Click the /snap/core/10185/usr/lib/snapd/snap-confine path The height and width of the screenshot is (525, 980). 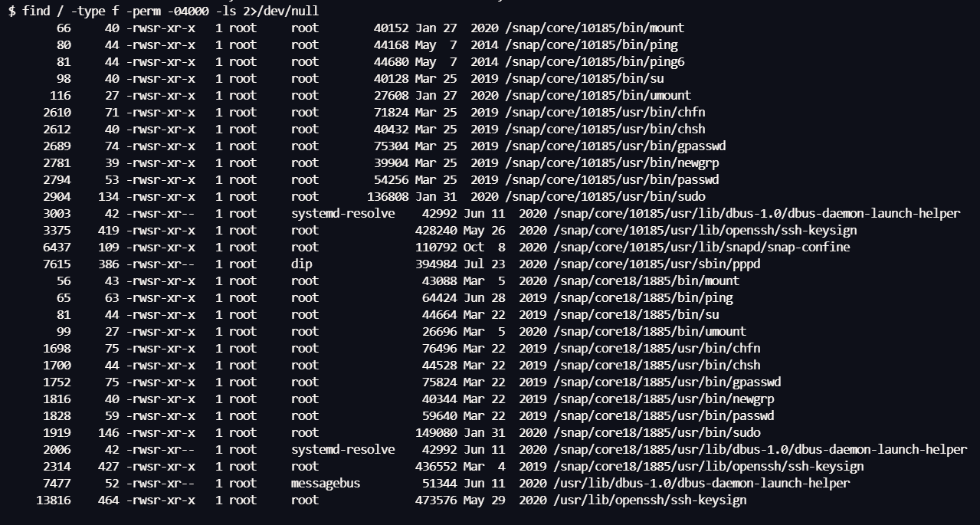700,248
